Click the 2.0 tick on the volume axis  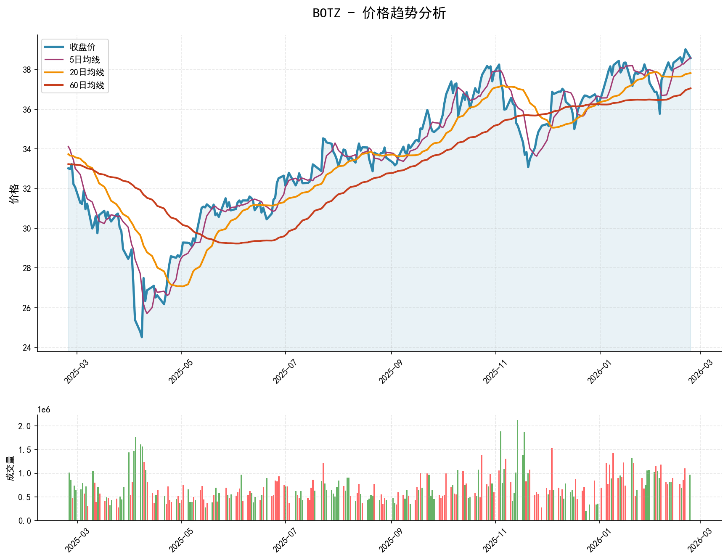point(26,426)
